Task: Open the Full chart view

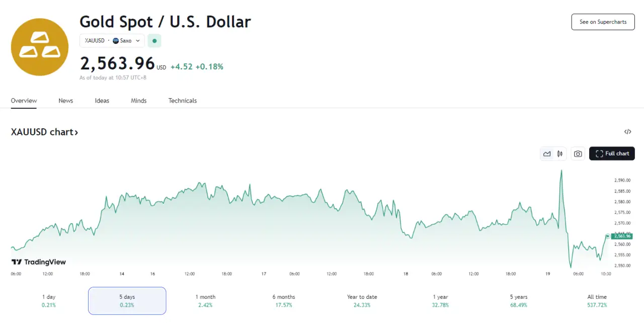Action: coord(612,154)
